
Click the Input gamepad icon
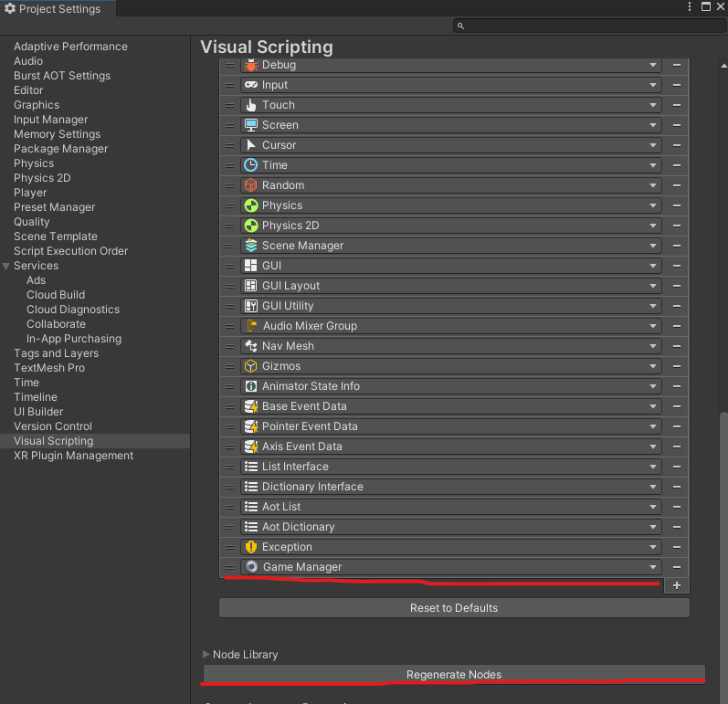coord(250,85)
